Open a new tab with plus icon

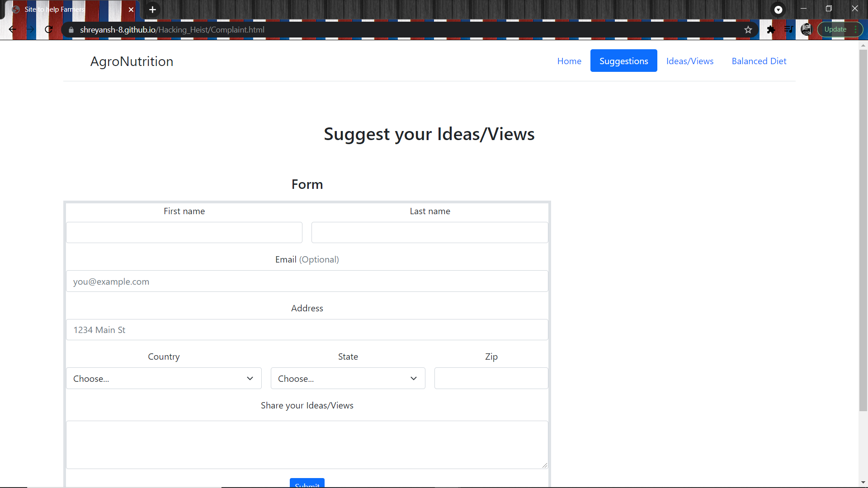pyautogui.click(x=152, y=9)
